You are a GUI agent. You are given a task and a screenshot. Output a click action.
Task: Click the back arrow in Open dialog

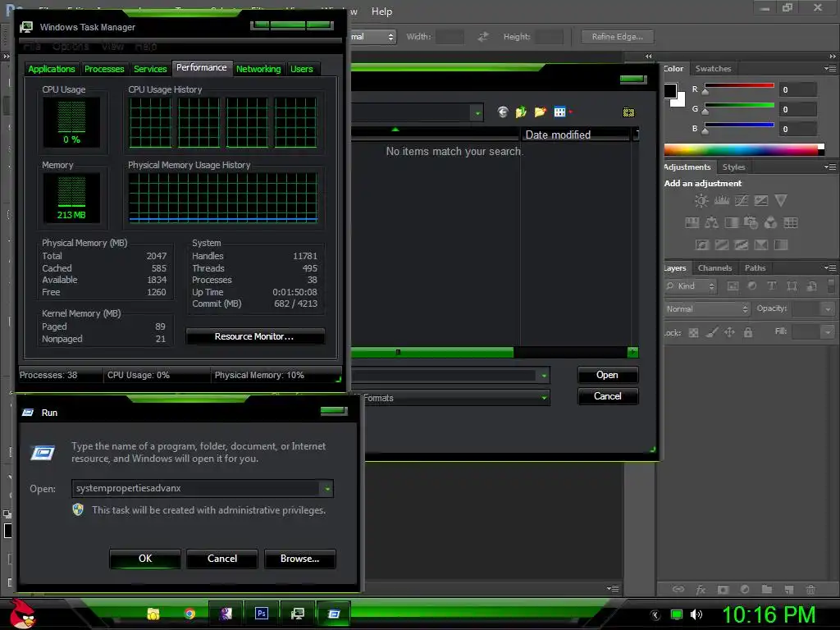[503, 112]
